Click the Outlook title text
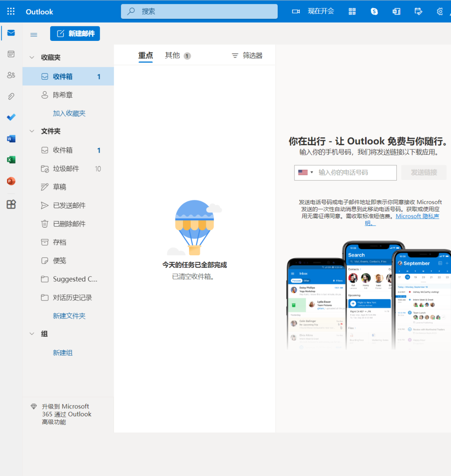451x476 pixels. tap(39, 12)
